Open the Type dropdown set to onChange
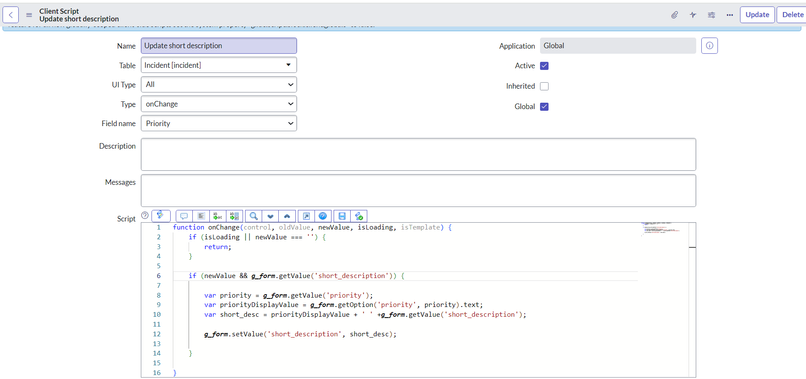The height and width of the screenshot is (379, 806). pos(219,104)
